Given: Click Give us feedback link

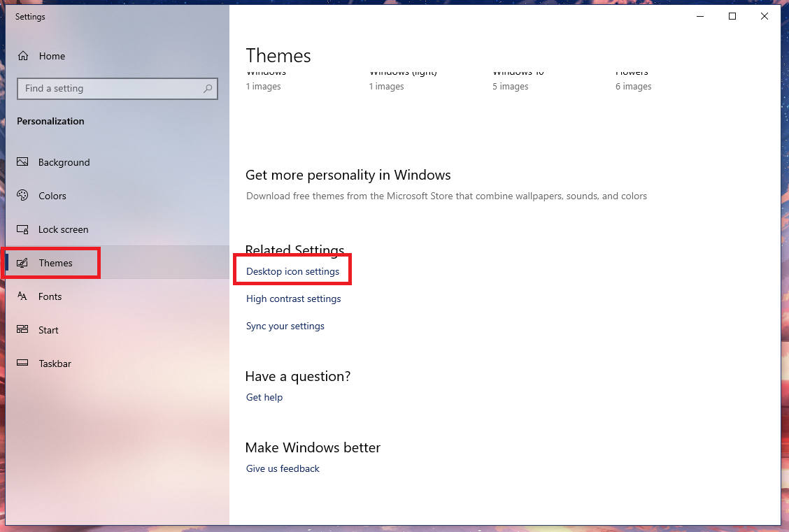Looking at the screenshot, I should pyautogui.click(x=283, y=468).
